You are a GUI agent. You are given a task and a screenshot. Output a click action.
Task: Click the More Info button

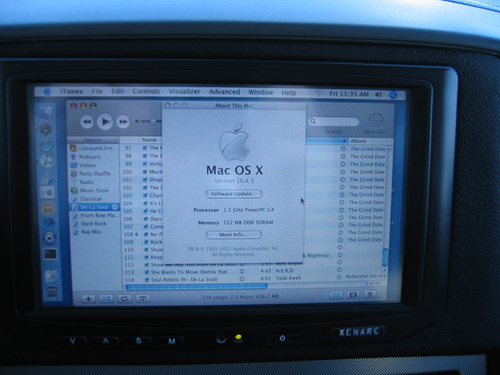[233, 235]
